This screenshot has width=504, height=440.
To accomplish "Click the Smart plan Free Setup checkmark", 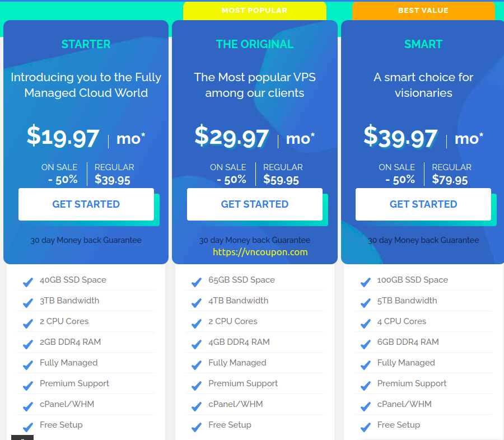I will [x=366, y=427].
